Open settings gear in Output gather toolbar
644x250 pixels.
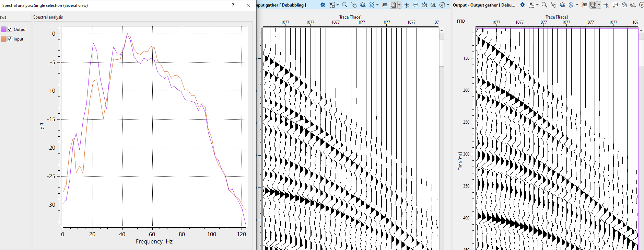point(523,5)
